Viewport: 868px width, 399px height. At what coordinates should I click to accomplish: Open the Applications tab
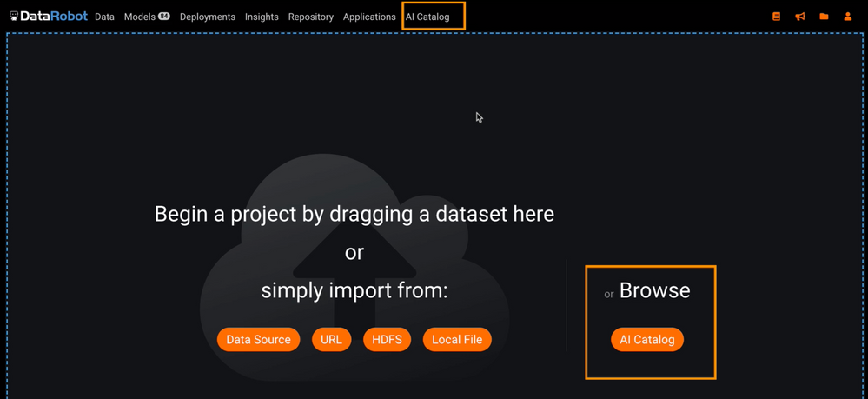tap(369, 17)
